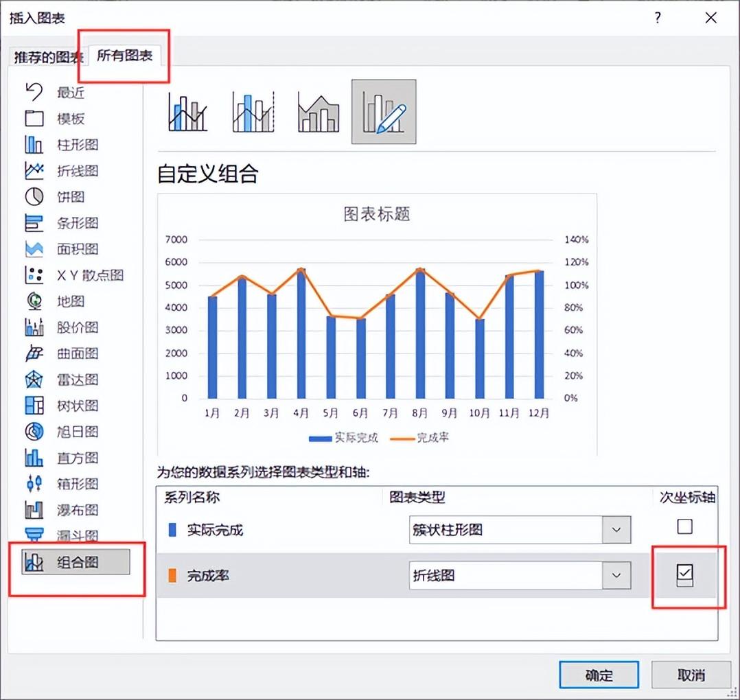Screen dimensions: 740x700
Task: Switch to 所有图表 tab
Action: tap(125, 56)
